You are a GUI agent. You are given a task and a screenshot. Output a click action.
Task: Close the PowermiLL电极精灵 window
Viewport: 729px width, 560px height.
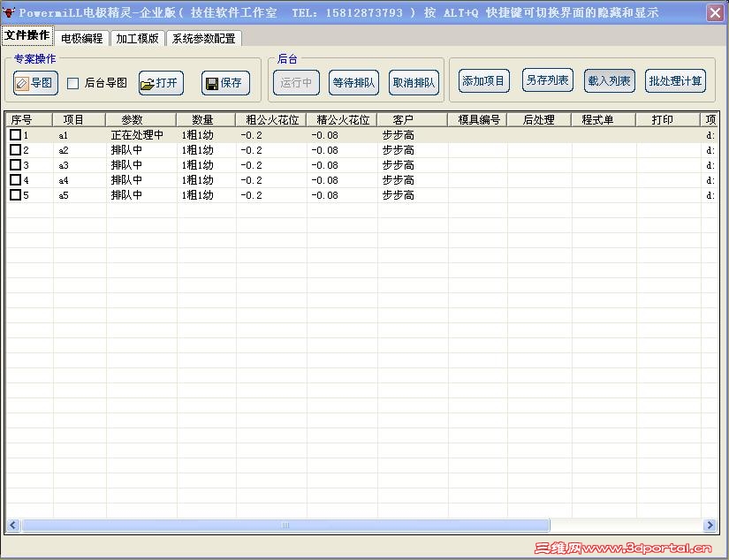click(x=715, y=12)
